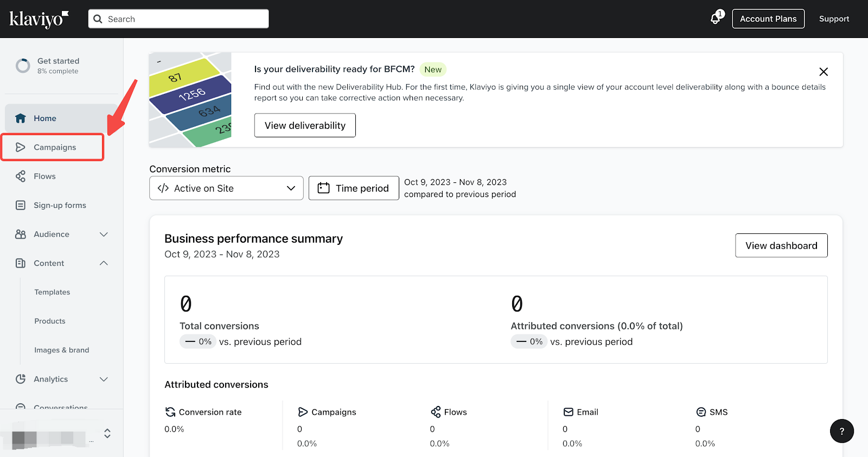Select Templates under Content
The height and width of the screenshot is (457, 868).
tap(52, 292)
